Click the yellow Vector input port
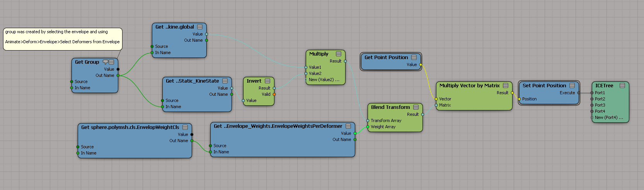Viewport: 644px width, 190px height. (x=436, y=99)
